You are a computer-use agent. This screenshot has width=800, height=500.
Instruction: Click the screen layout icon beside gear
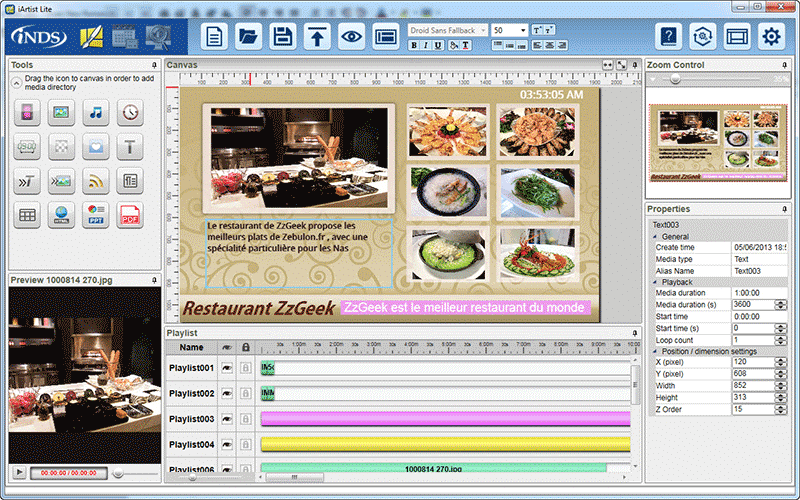coord(737,37)
